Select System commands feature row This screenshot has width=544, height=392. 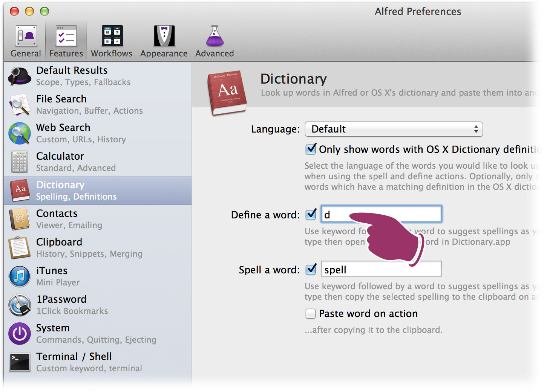98,334
